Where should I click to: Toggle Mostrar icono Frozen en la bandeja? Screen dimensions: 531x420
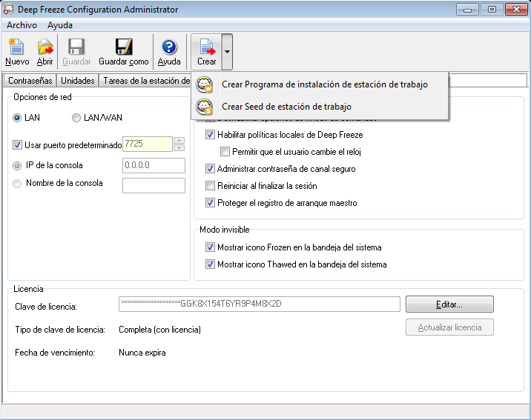[x=210, y=247]
